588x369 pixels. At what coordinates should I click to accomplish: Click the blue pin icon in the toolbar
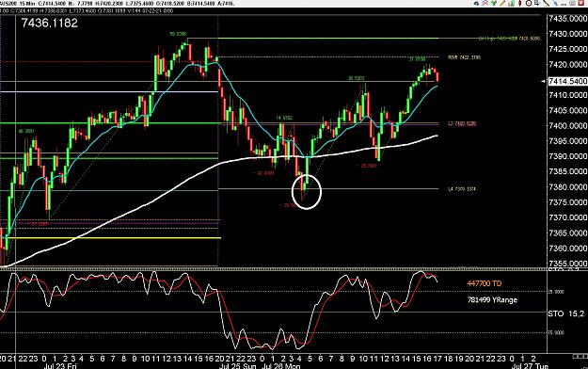pos(555,3)
